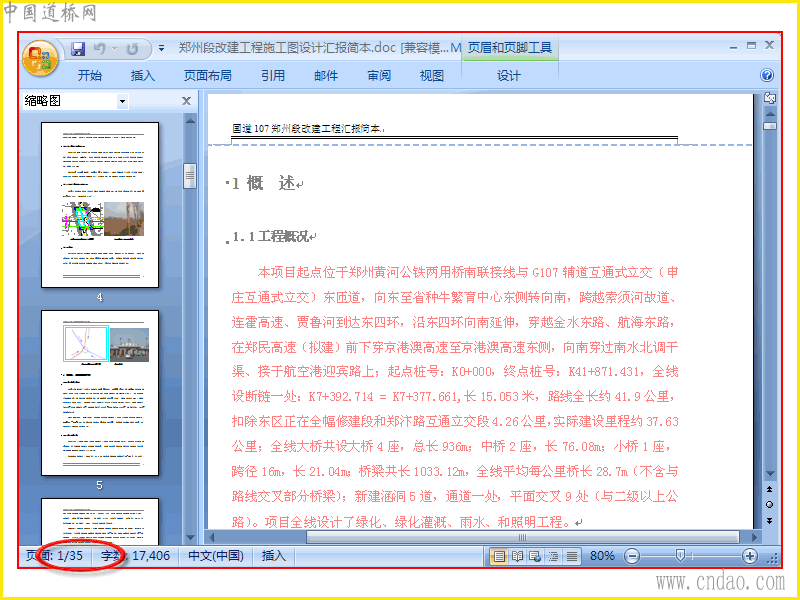The image size is (800, 600).
Task: Open the 设计 tab of header tools
Action: pos(509,76)
